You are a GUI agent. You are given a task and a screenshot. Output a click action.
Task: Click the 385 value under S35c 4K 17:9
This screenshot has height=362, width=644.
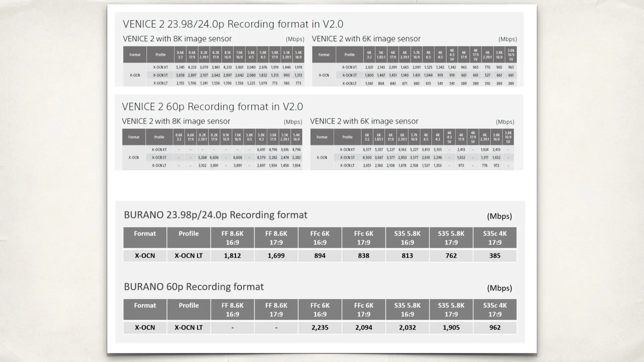click(495, 256)
